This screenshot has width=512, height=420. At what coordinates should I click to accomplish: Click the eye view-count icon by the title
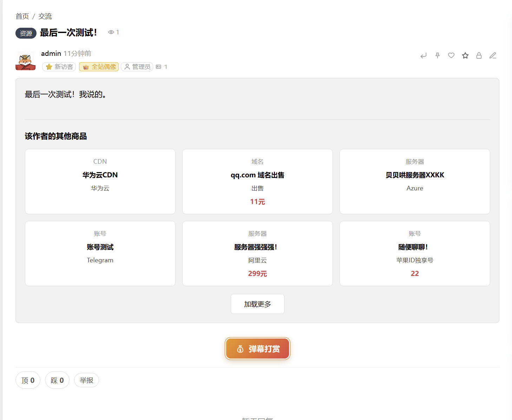pos(111,32)
